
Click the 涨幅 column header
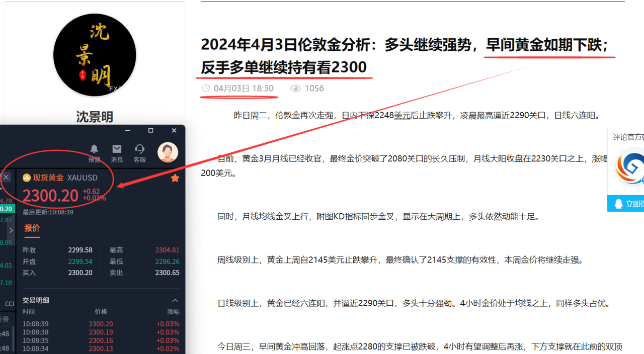tap(174, 312)
